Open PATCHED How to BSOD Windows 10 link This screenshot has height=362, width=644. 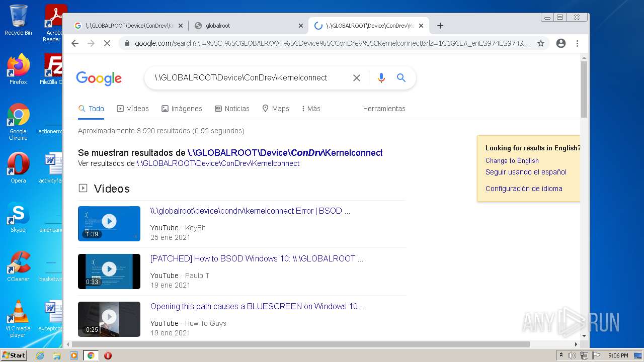(x=257, y=258)
